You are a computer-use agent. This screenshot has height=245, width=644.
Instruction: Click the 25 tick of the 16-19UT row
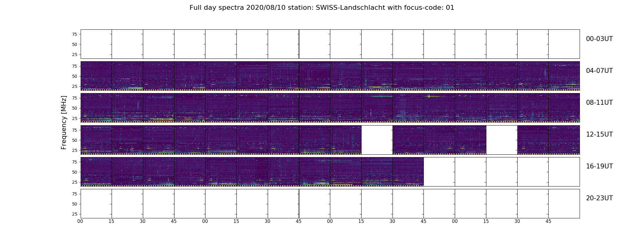(75, 182)
